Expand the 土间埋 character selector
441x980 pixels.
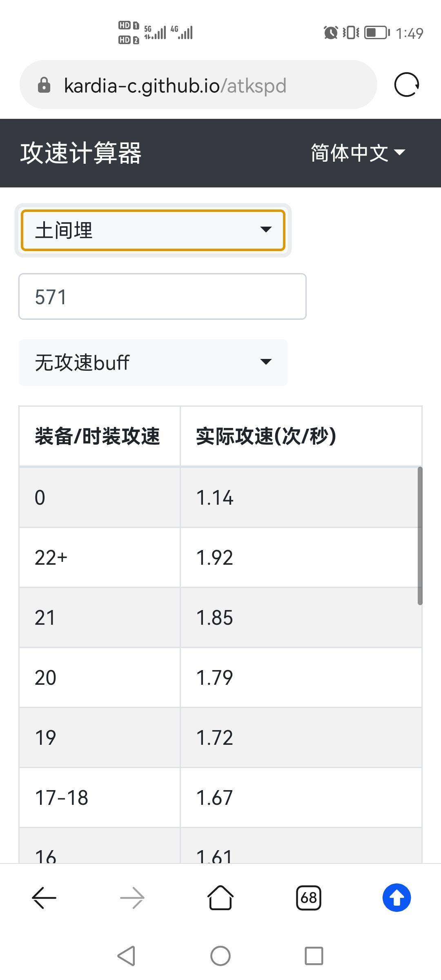(153, 230)
